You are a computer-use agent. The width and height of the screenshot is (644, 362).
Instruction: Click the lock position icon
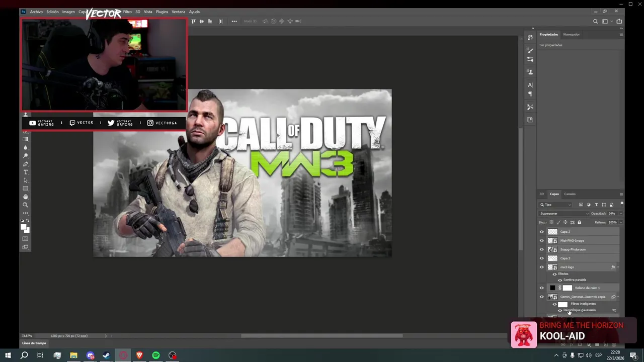click(x=565, y=222)
